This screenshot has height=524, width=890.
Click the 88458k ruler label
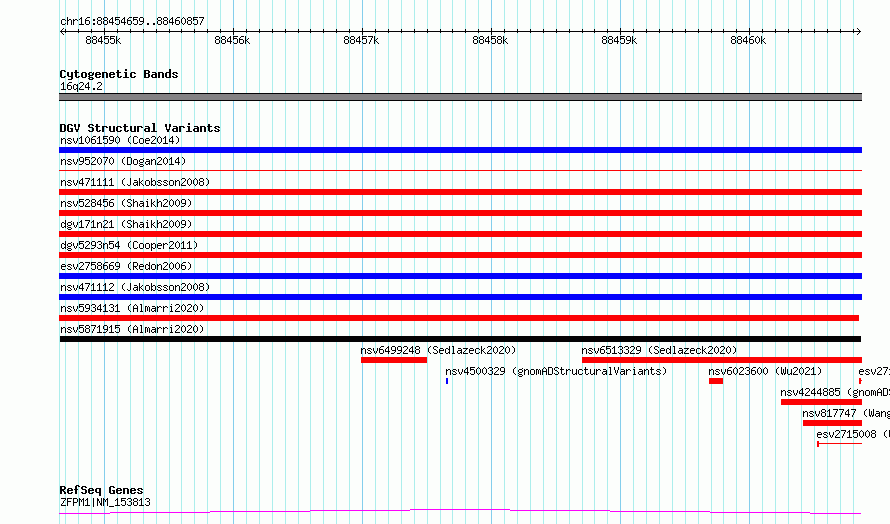pos(490,40)
